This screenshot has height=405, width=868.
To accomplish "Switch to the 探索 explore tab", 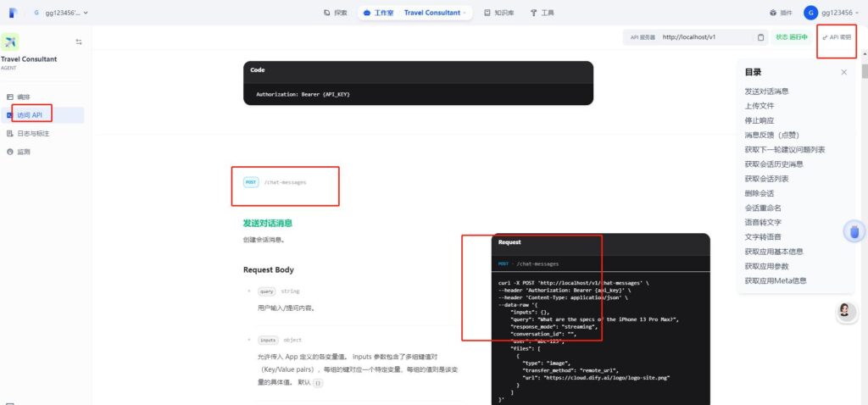I will pyautogui.click(x=336, y=13).
